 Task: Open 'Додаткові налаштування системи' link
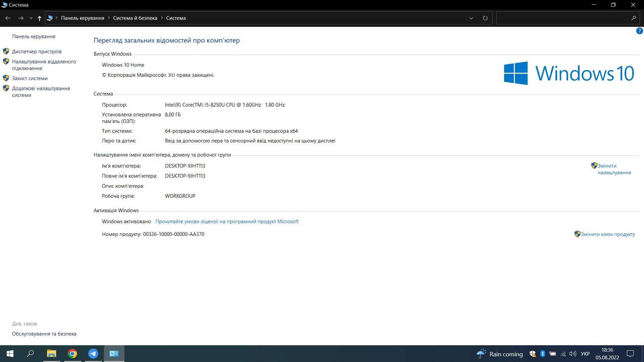pyautogui.click(x=41, y=92)
